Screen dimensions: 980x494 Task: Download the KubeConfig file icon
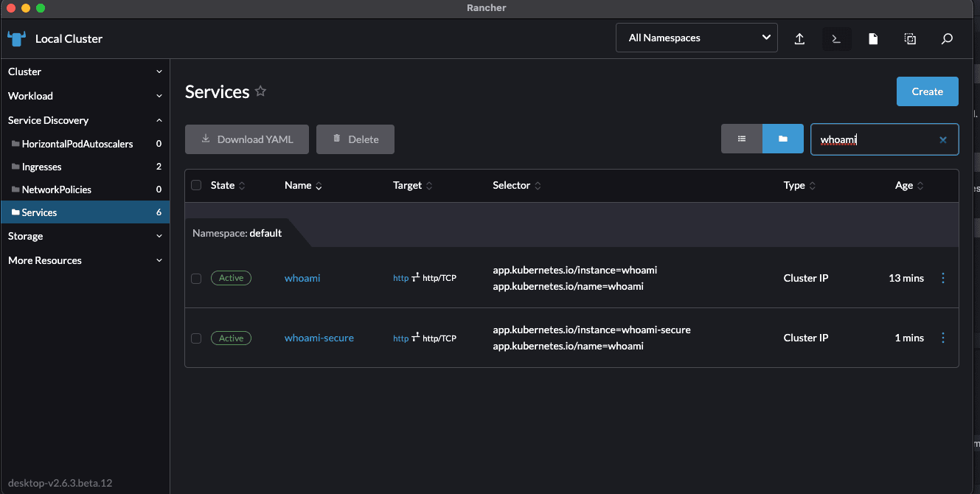[873, 39]
